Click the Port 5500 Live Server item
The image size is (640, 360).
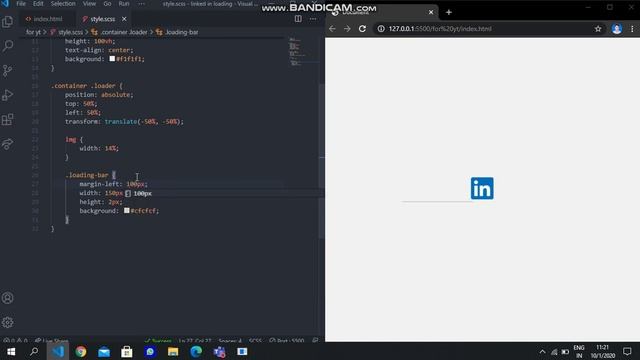(x=287, y=340)
